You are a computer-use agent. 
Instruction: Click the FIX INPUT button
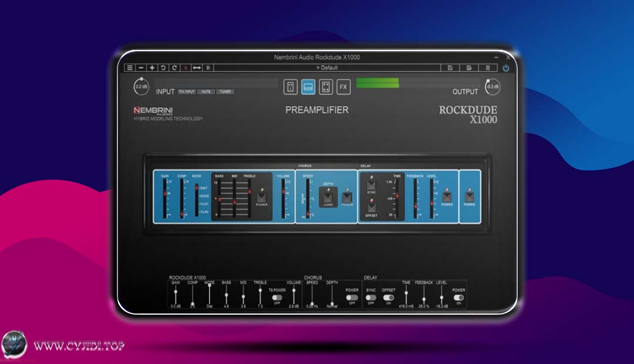187,92
